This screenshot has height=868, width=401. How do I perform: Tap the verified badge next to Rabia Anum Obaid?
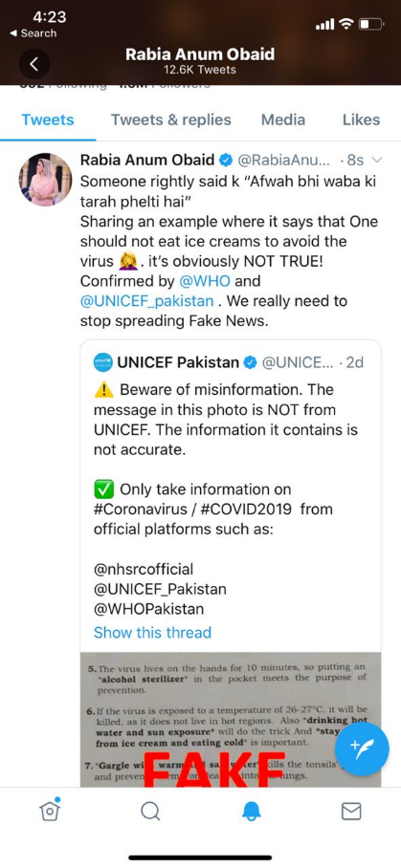click(x=226, y=160)
